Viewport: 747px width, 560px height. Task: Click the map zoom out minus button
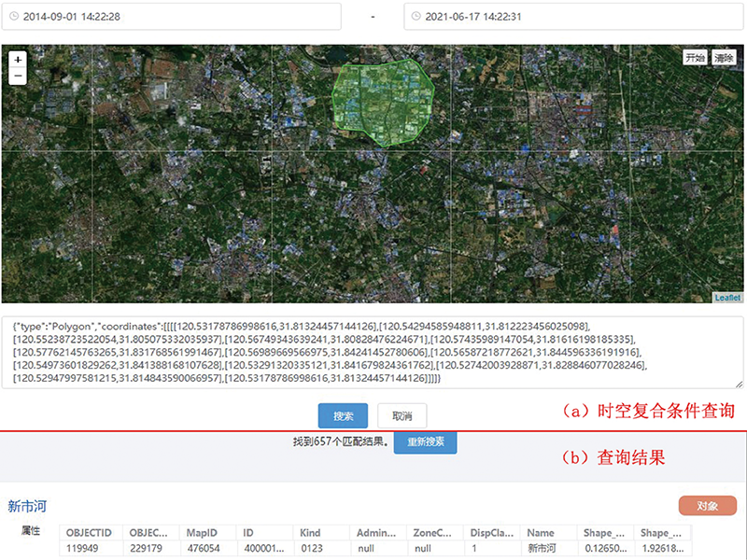(18, 77)
